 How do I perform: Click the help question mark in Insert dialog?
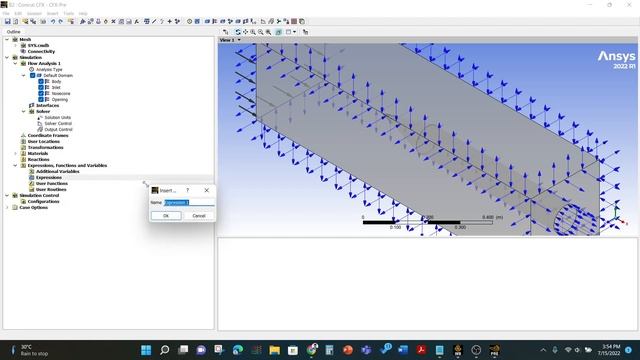(187, 190)
